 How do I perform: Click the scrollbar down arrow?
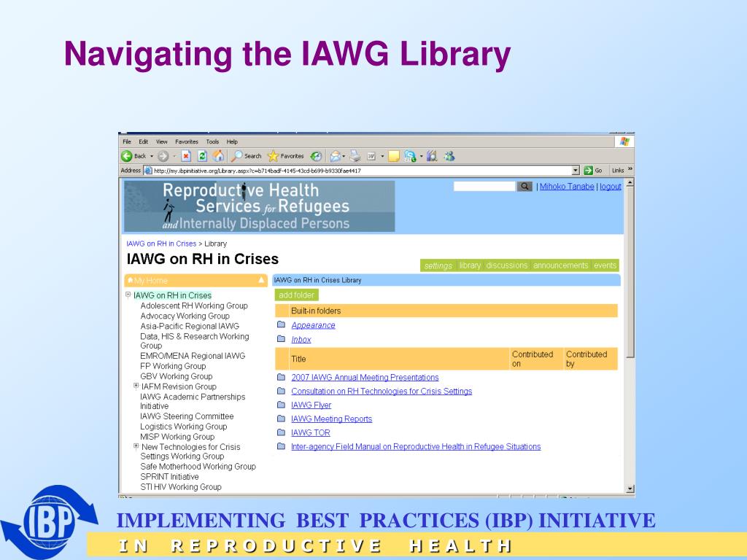point(630,489)
